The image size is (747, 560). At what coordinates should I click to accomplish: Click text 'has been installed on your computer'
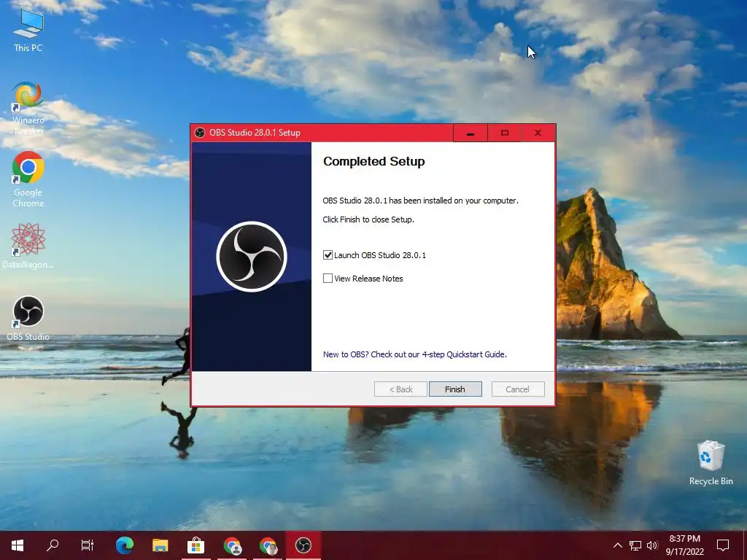(x=453, y=201)
